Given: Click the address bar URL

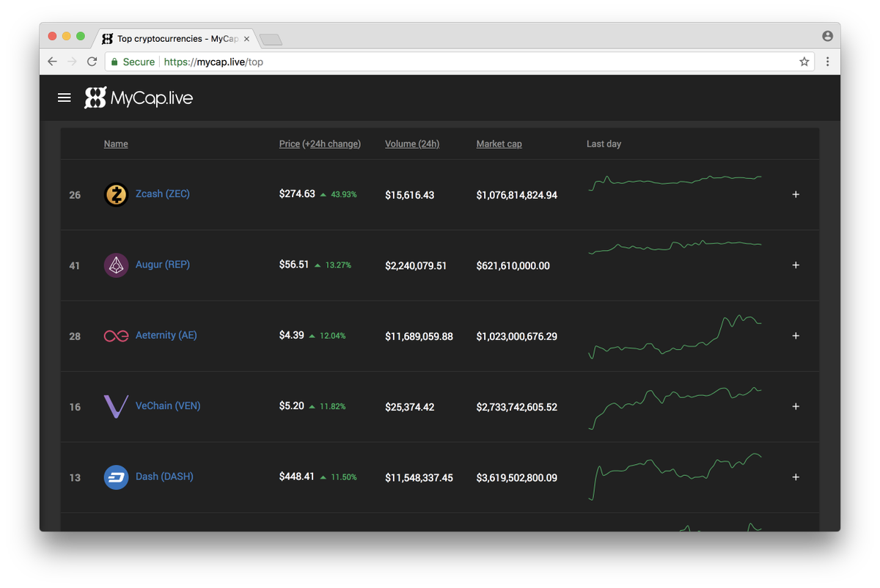Looking at the screenshot, I should (213, 62).
